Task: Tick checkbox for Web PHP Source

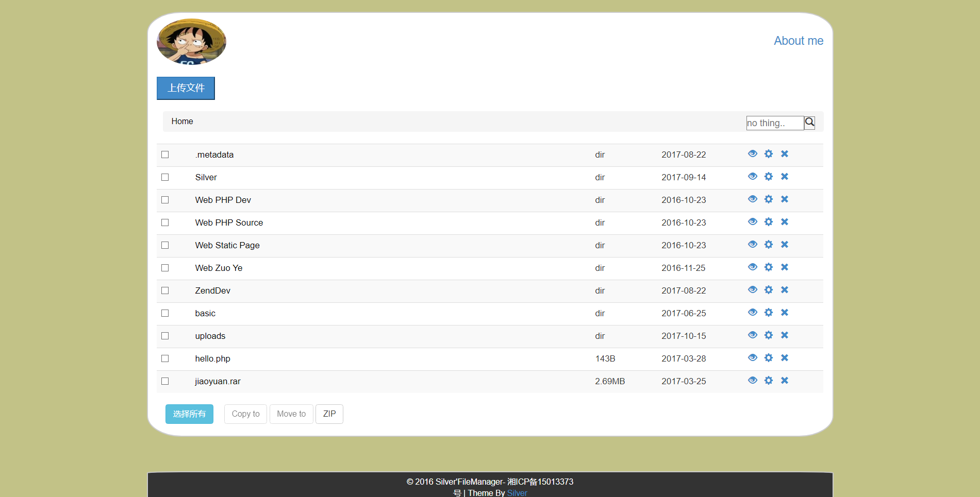Action: pyautogui.click(x=165, y=222)
